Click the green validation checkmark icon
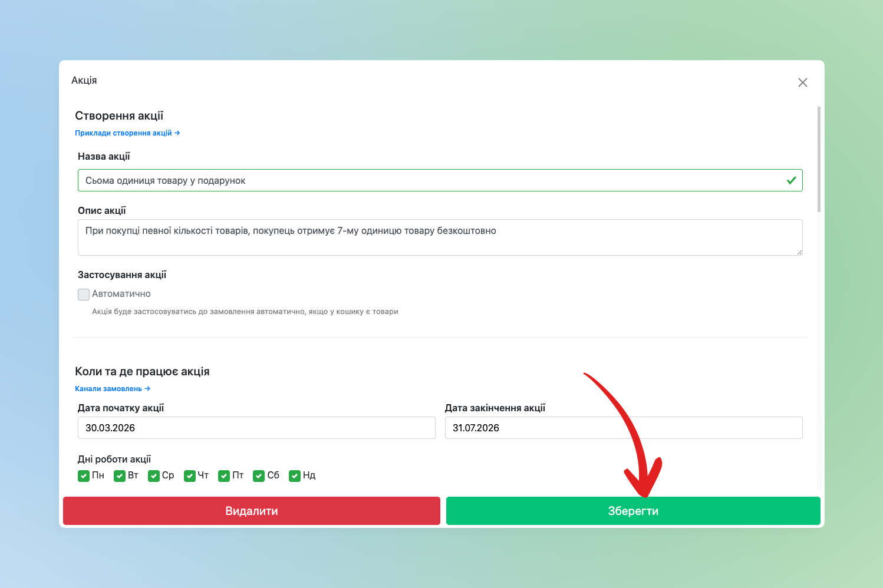 click(x=791, y=180)
